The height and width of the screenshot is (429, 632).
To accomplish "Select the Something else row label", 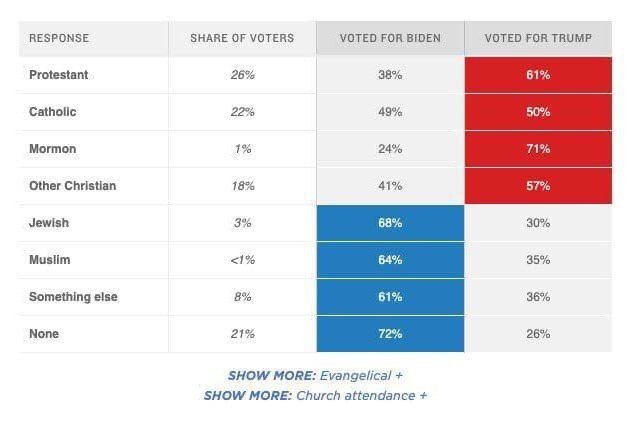I will tap(73, 297).
